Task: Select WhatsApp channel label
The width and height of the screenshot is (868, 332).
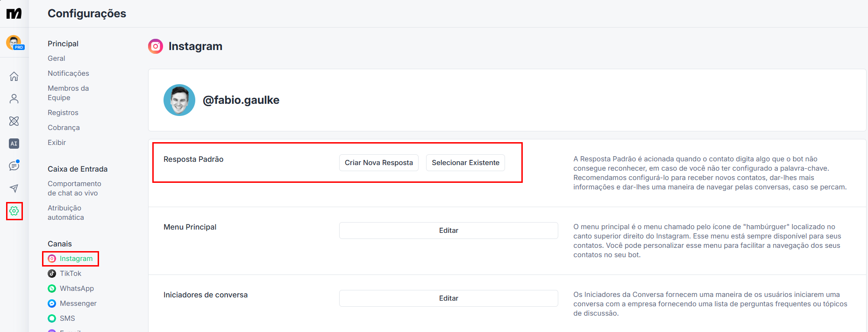Action: point(77,289)
